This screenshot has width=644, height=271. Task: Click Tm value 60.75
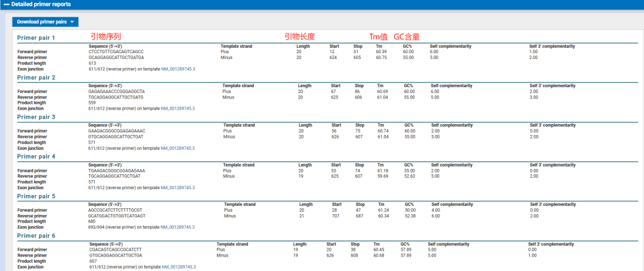[382, 57]
